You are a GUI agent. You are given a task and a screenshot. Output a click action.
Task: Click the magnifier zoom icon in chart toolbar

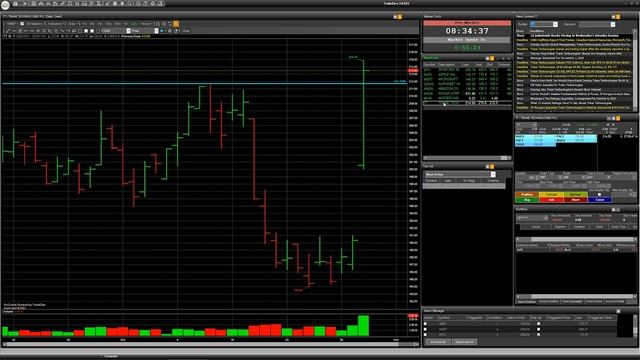[x=164, y=24]
